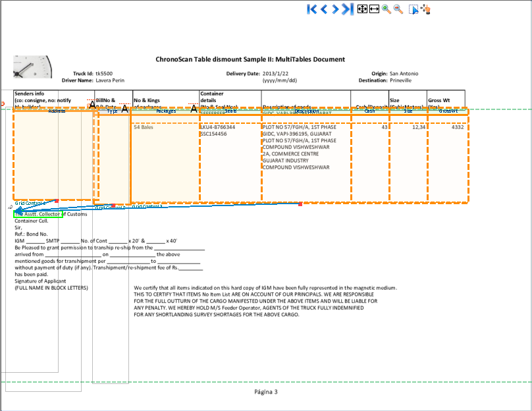532x411 pixels.
Task: Activate the selection pointer tool
Action: [413, 9]
